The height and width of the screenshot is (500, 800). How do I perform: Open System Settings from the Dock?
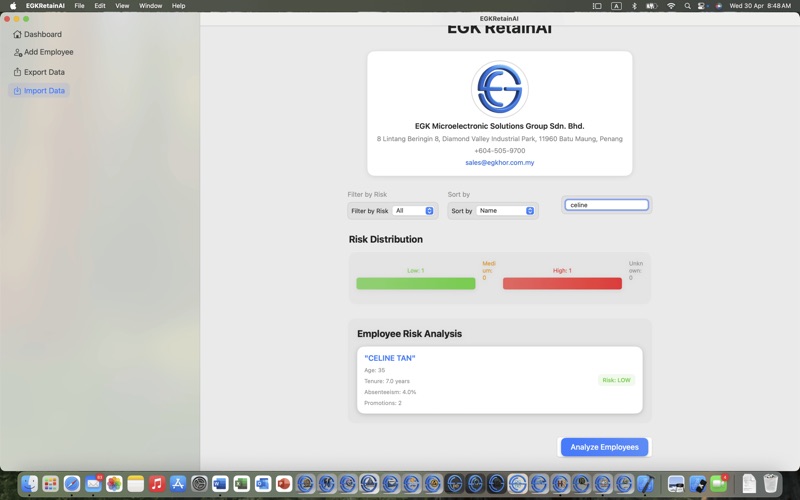coord(199,483)
